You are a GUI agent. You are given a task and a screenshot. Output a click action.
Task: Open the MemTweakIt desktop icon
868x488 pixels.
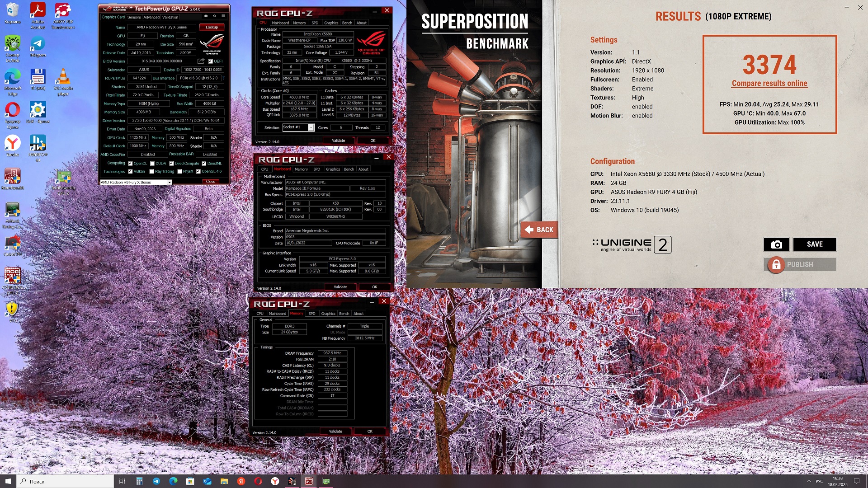coord(12,179)
